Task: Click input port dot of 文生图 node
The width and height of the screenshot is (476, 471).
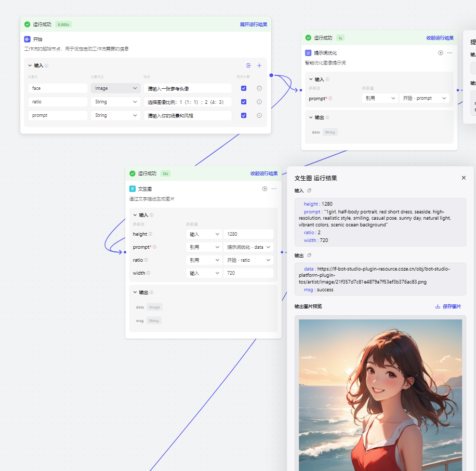Action: (x=125, y=252)
